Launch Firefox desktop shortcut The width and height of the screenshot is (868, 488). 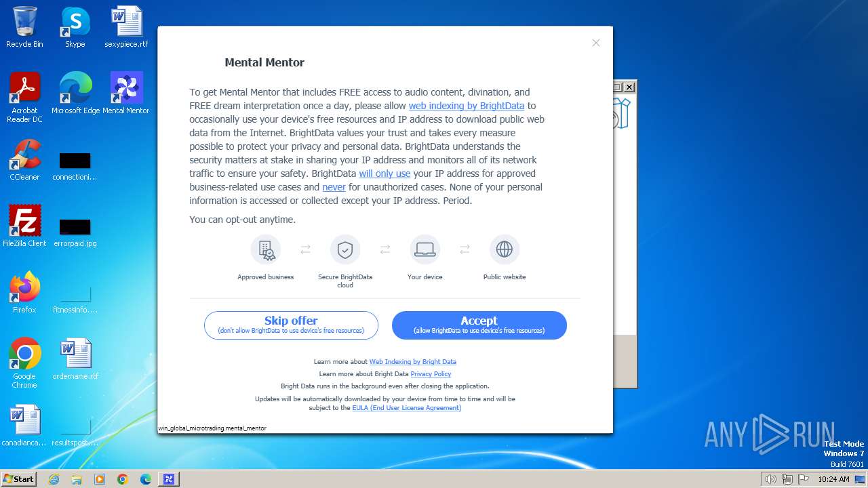pyautogui.click(x=24, y=293)
